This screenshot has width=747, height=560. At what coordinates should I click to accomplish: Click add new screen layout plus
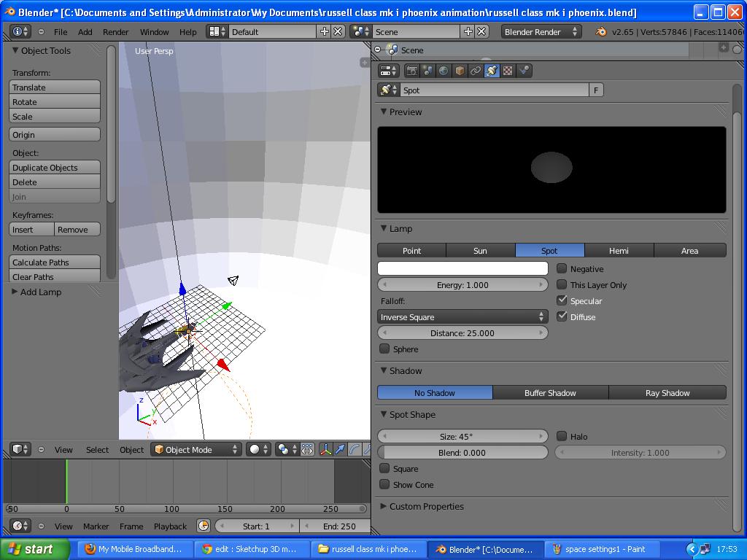tap(325, 31)
